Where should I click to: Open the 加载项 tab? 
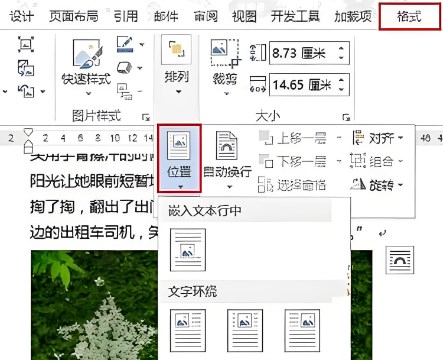coord(353,16)
